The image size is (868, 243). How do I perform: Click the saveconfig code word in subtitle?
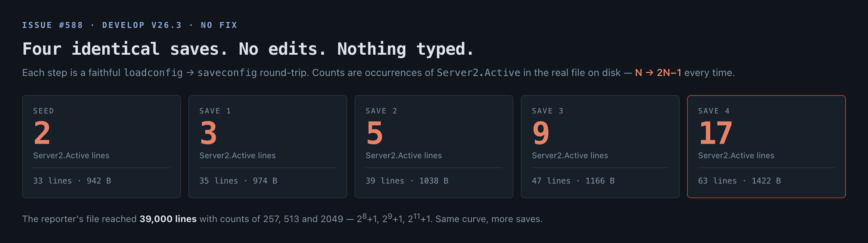(x=227, y=73)
